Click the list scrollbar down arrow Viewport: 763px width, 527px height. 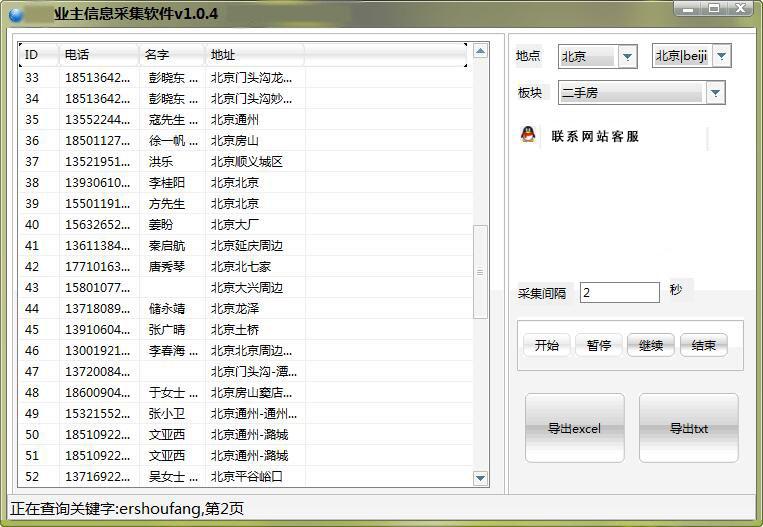(480, 478)
